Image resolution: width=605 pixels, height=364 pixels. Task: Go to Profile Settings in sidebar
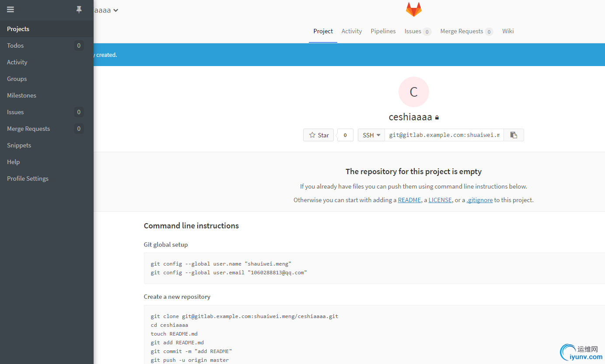tap(28, 178)
